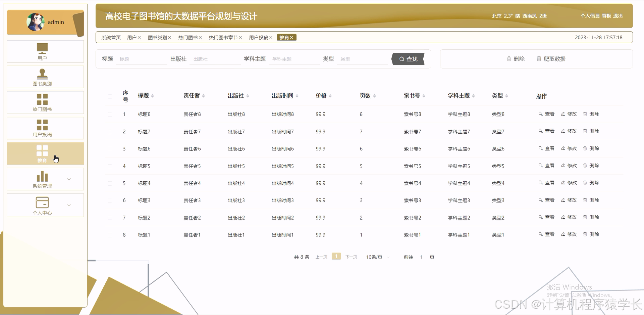This screenshot has width=644, height=315.
Task: Focus the 类型 search input field
Action: coord(362,59)
